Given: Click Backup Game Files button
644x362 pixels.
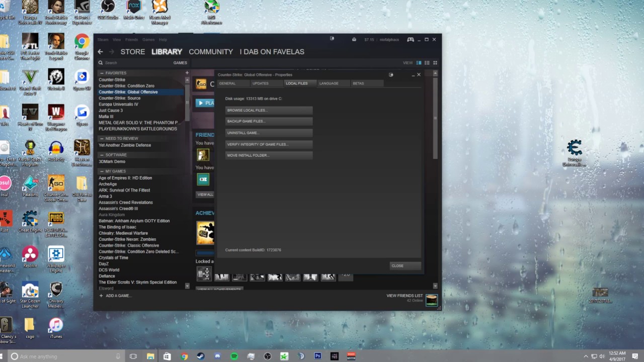Looking at the screenshot, I should pos(269,121).
